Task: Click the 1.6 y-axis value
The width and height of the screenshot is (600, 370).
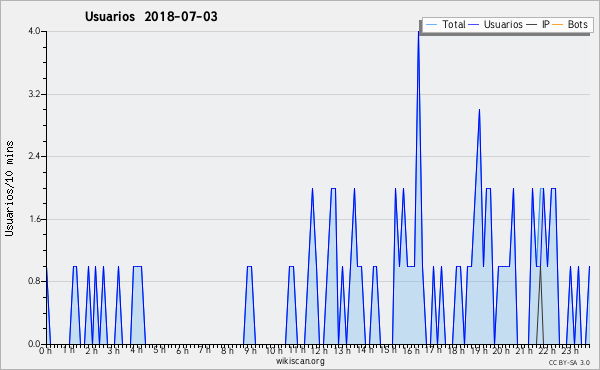Action: tap(34, 219)
